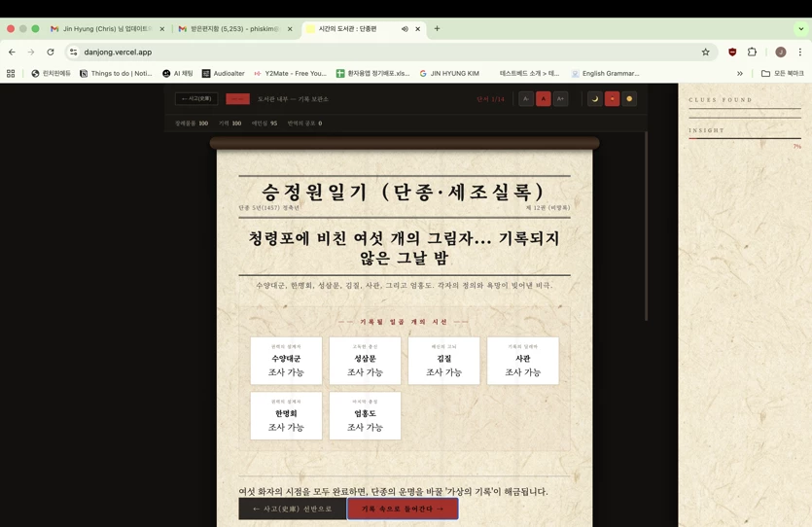Image resolution: width=812 pixels, height=527 pixels.
Task: Switch to the Jin Hyung (Chris) Gmail tab
Action: click(108, 29)
